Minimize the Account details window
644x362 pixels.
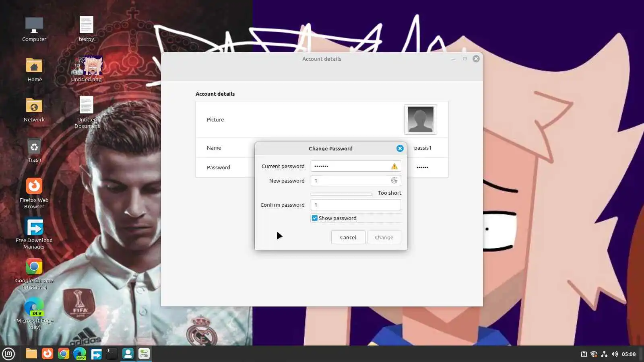tap(454, 59)
